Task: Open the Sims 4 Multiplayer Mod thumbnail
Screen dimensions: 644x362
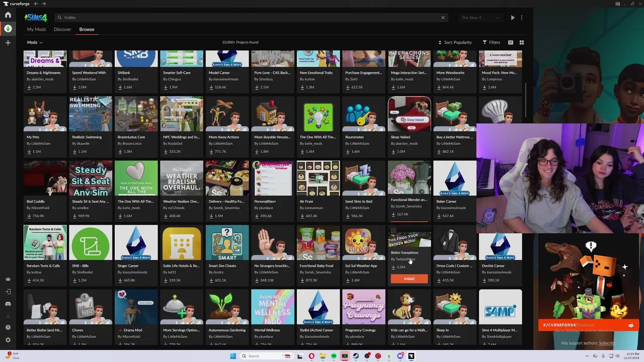Action: pos(500,307)
